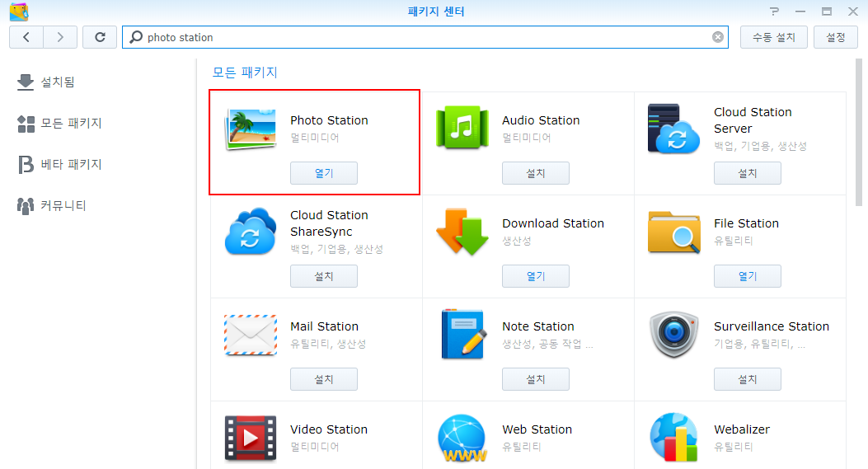868x469 pixels.
Task: Open 커뮤니티 in the sidebar
Action: (x=51, y=205)
